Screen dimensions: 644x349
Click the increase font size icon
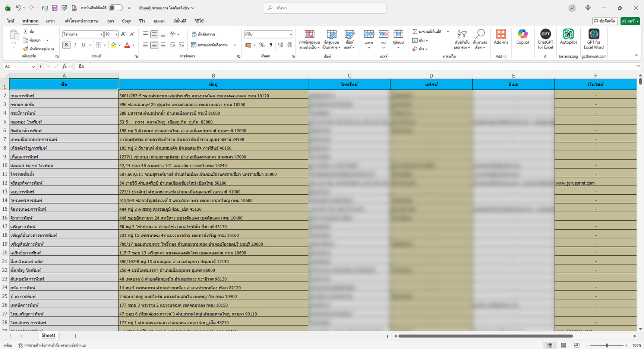click(x=124, y=34)
